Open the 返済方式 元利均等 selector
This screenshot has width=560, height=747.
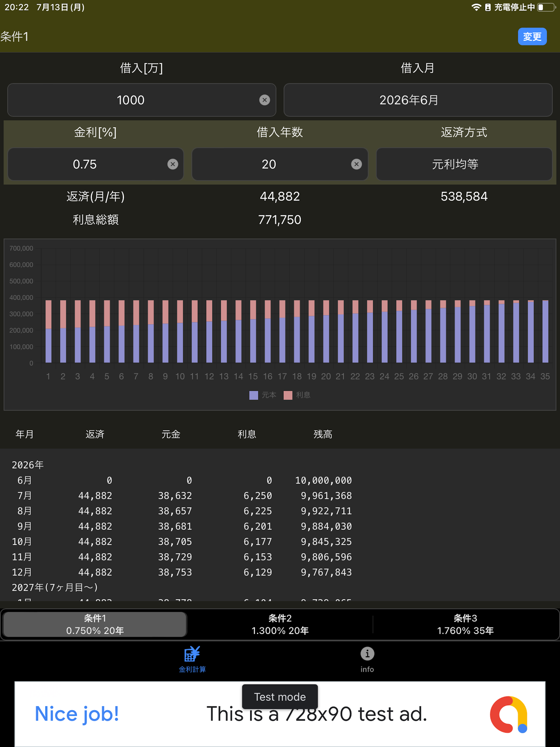464,164
